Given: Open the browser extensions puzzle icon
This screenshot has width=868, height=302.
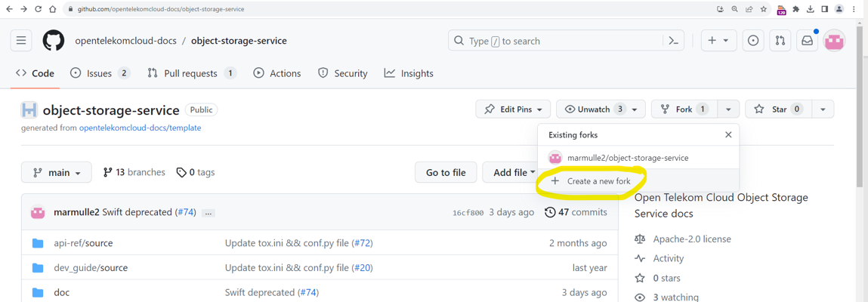Looking at the screenshot, I should tap(796, 9).
